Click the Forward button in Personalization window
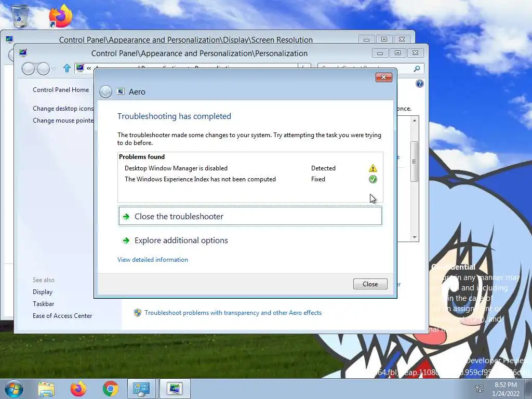 tap(43, 69)
